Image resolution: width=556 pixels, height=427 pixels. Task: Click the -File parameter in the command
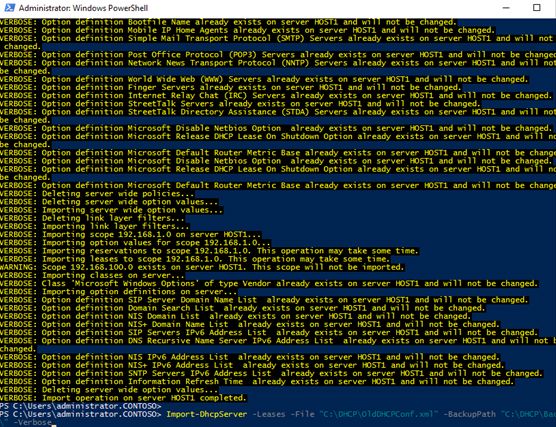[x=302, y=414]
